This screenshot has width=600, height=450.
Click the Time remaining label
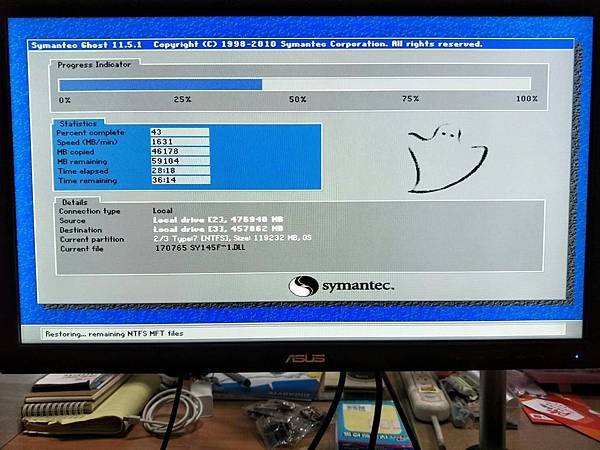coord(88,181)
